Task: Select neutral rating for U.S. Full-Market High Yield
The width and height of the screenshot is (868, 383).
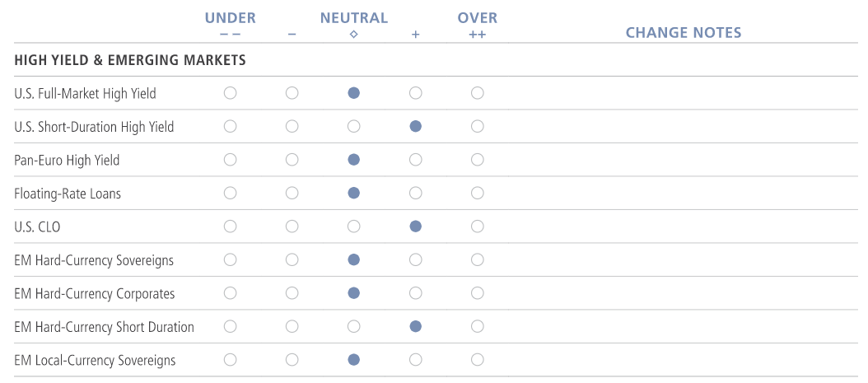Action: click(x=354, y=93)
